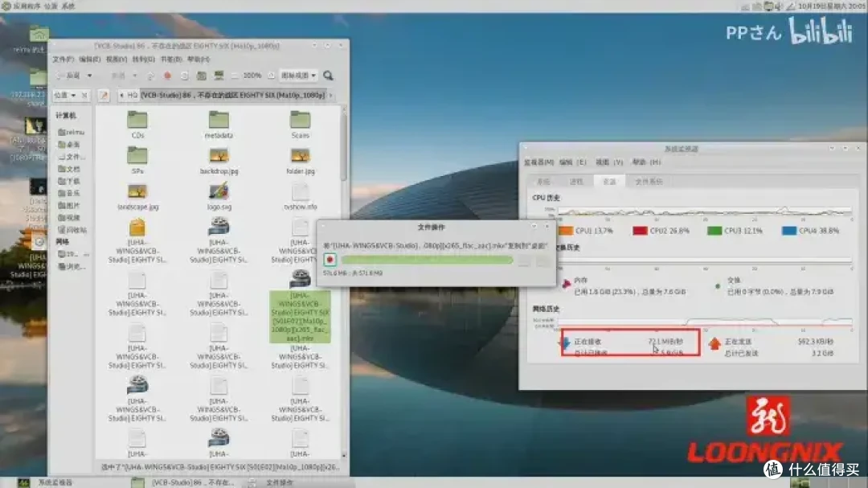Go up to the parent folder
This screenshot has height=488, width=868.
pos(150,76)
